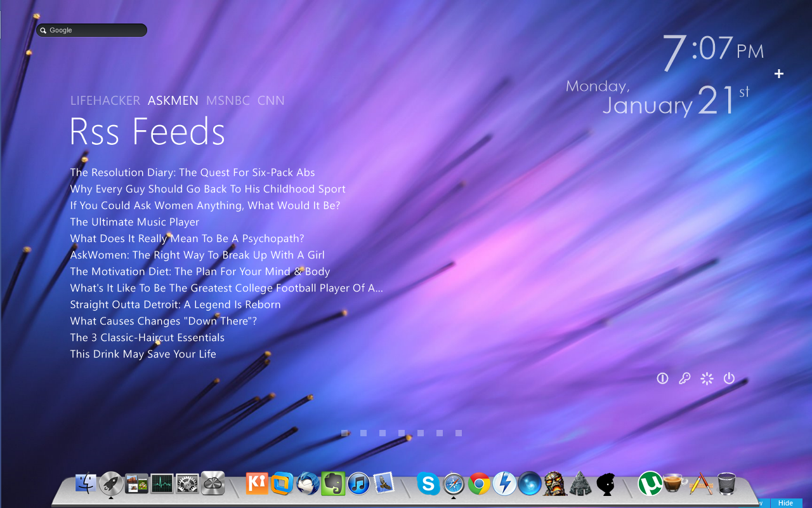Switch to the LIFEHACKER feed

(x=105, y=100)
